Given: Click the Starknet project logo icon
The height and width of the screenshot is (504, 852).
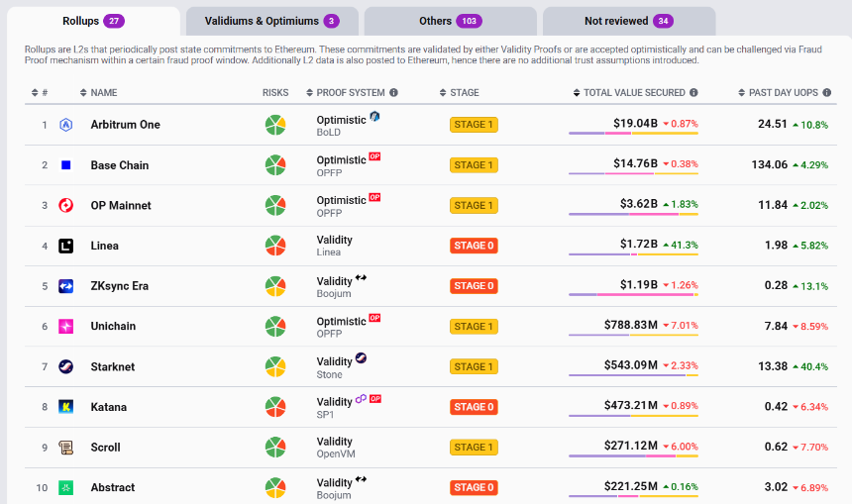Looking at the screenshot, I should click(x=66, y=366).
